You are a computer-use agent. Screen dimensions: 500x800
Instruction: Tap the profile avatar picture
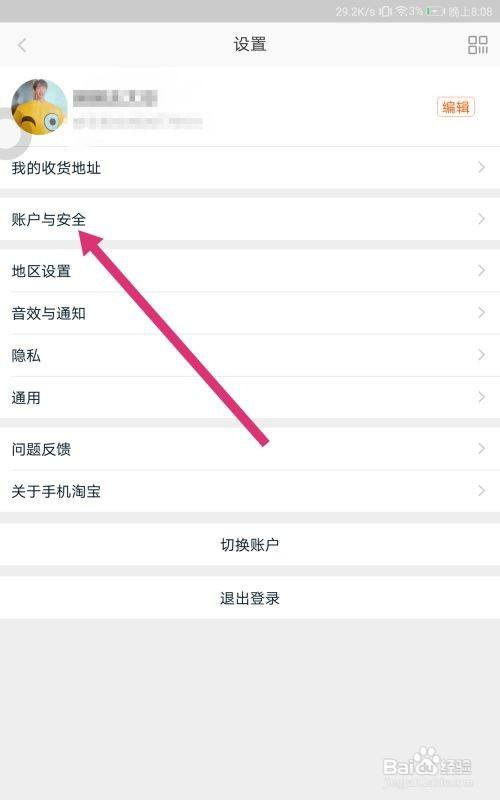(x=39, y=107)
